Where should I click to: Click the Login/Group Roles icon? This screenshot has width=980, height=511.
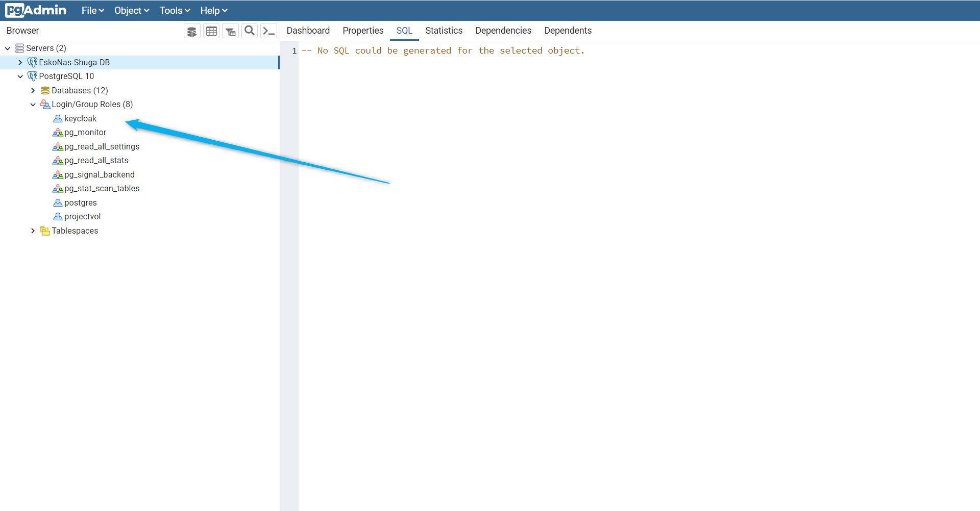pos(45,104)
